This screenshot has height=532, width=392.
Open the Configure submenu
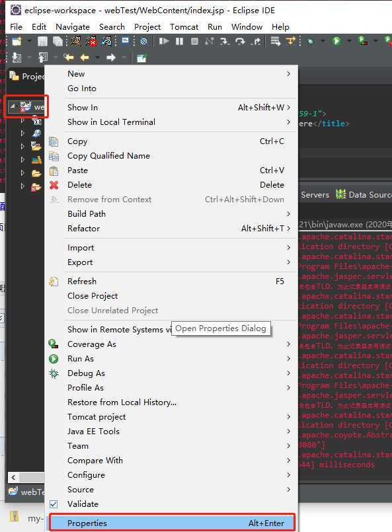coord(172,475)
